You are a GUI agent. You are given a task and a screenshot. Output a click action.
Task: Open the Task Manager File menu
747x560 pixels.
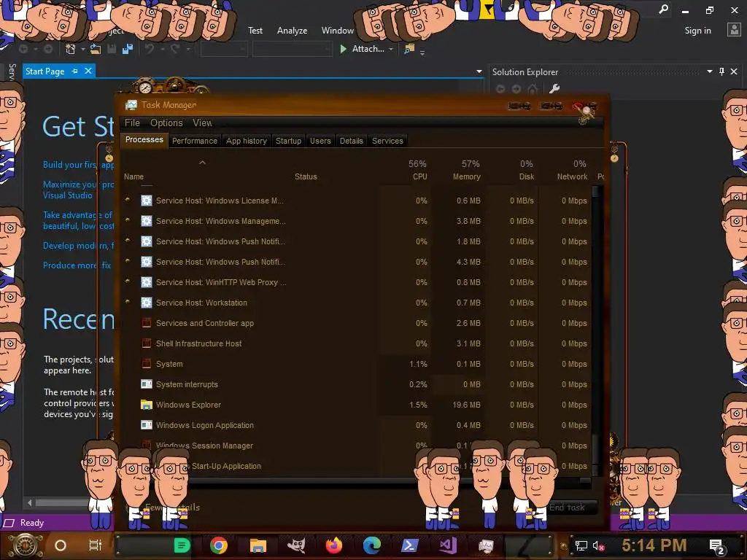(x=133, y=122)
